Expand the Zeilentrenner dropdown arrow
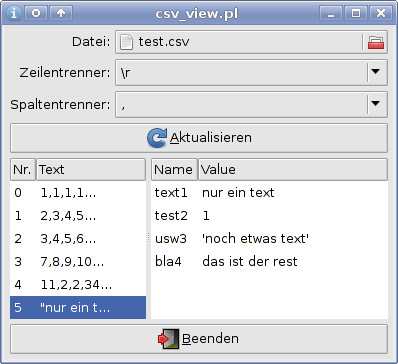This screenshot has height=364, width=398. [376, 72]
